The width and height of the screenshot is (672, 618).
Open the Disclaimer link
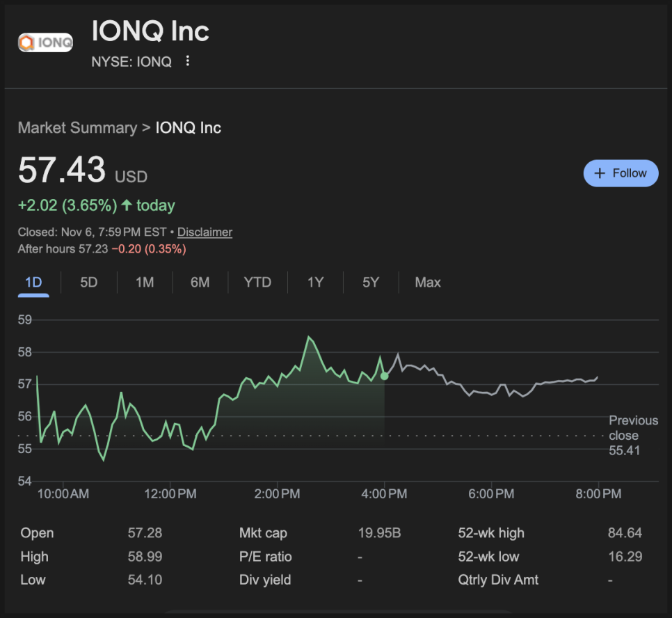pyautogui.click(x=205, y=232)
